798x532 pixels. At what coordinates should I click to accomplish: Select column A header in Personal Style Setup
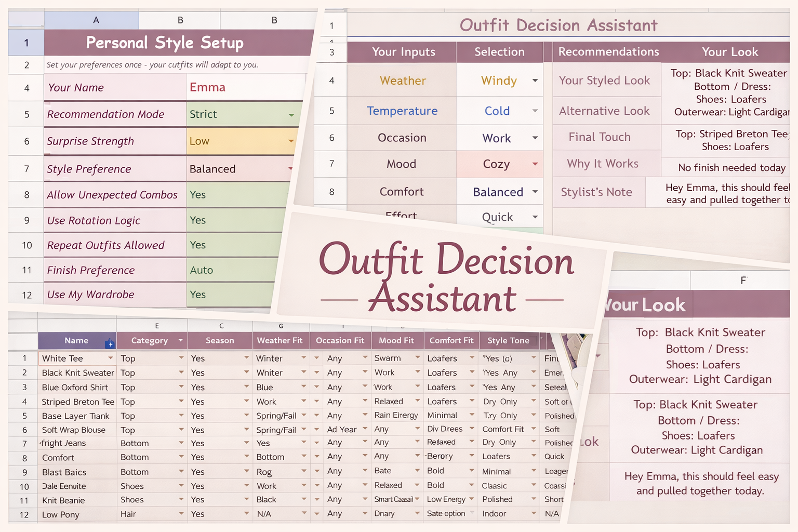pyautogui.click(x=96, y=20)
